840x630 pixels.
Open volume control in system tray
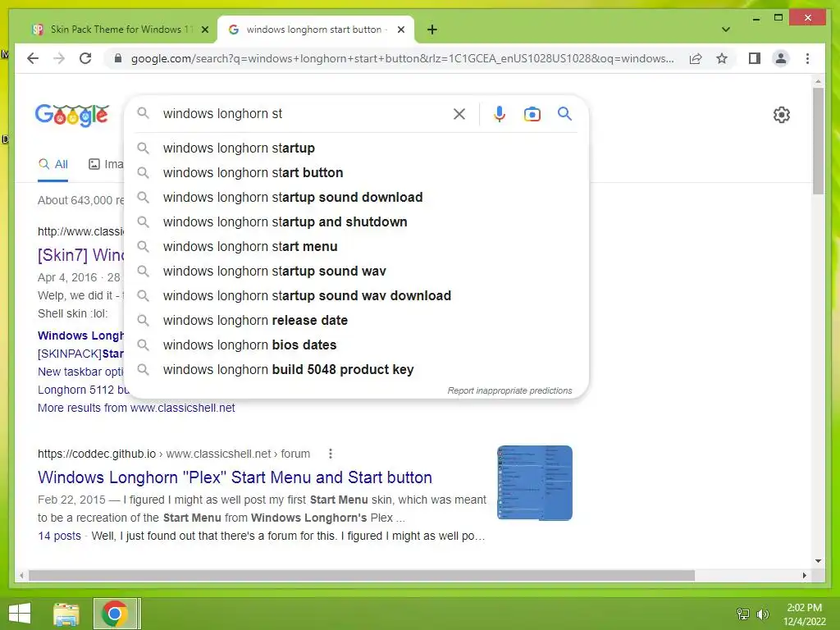(x=762, y=614)
